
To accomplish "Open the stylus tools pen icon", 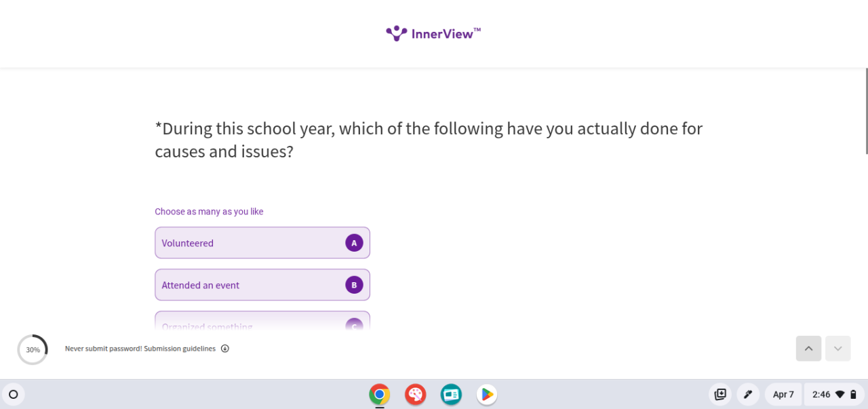I will 747,394.
